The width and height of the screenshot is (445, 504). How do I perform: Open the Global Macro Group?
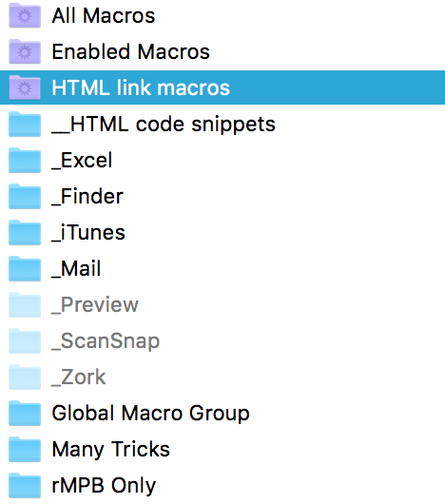[222, 413]
